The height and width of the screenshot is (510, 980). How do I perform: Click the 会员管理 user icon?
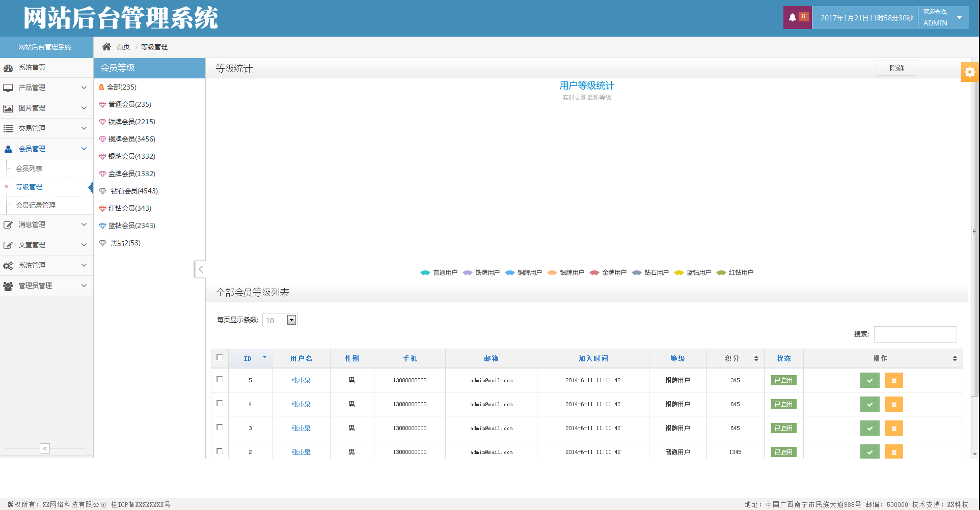(8, 149)
